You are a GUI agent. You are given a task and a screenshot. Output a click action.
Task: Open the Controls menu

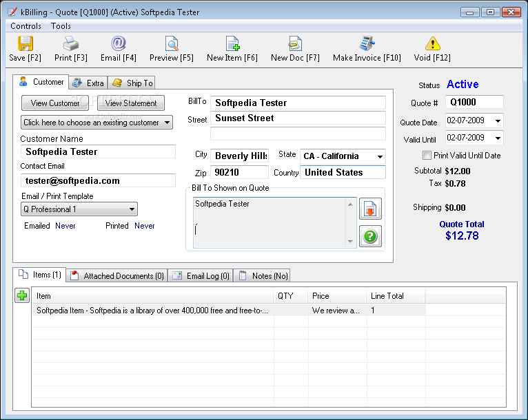26,26
